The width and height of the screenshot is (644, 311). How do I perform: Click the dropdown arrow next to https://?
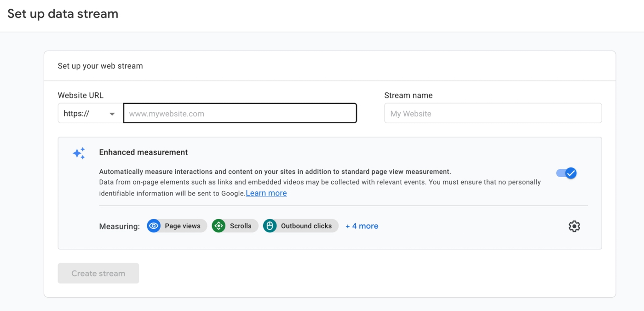112,113
